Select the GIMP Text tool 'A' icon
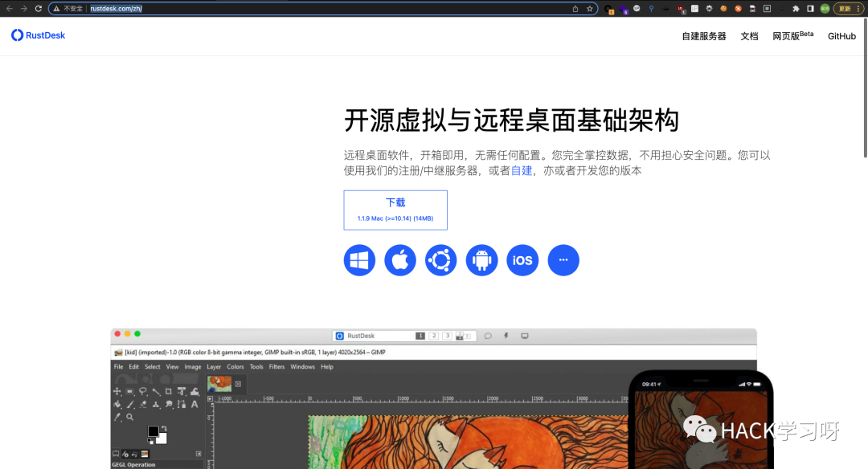868x469 pixels. (x=194, y=404)
